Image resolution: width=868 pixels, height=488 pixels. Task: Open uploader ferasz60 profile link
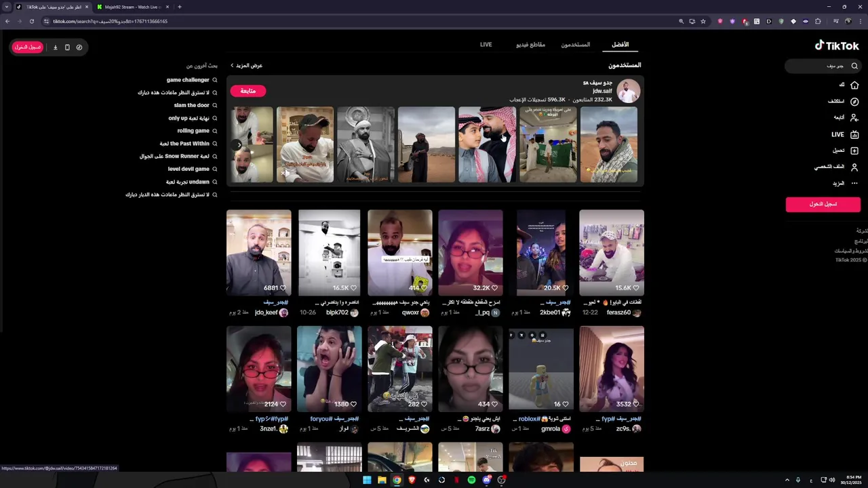coord(624,312)
